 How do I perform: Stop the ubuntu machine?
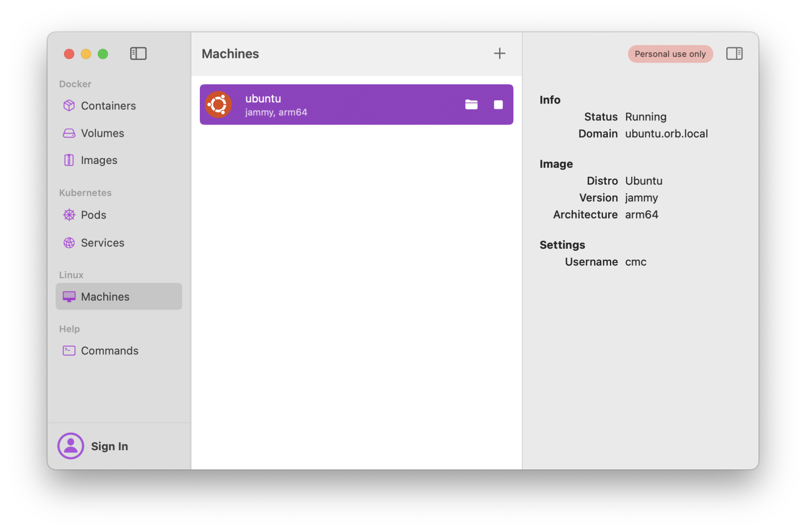click(x=498, y=104)
